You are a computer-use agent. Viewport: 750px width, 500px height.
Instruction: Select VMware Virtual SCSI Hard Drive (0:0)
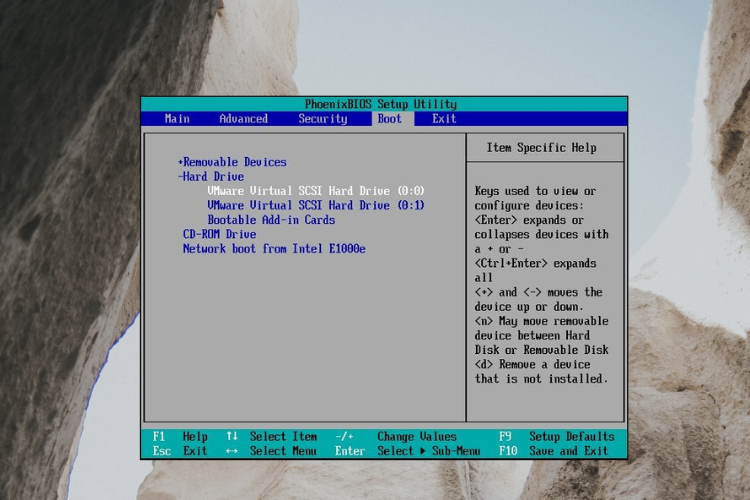click(316, 191)
